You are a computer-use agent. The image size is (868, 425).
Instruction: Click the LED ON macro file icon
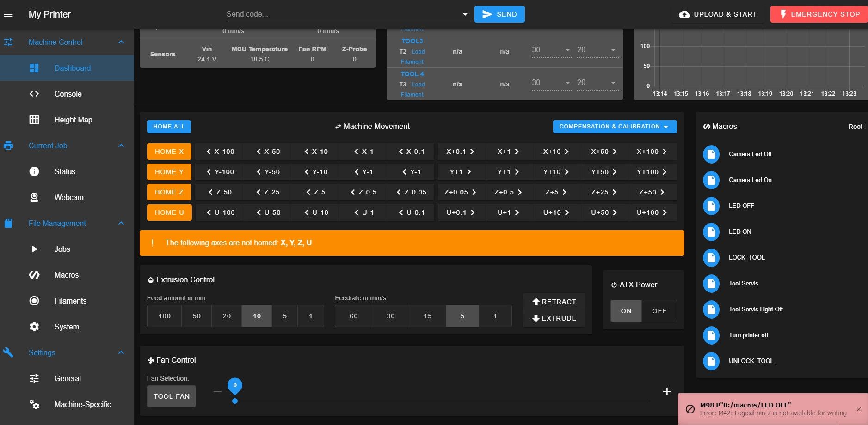click(711, 231)
